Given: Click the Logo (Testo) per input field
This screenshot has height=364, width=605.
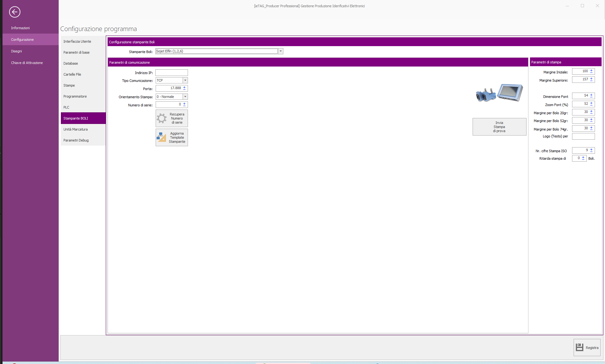Looking at the screenshot, I should click(583, 136).
